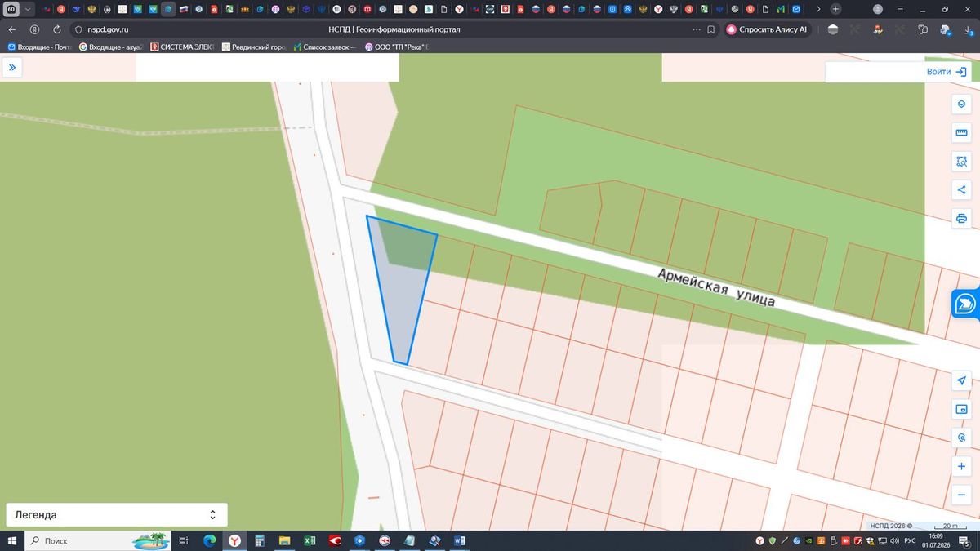Viewport: 980px width, 551px height.
Task: Click the Армейская улица street label
Action: click(x=716, y=287)
